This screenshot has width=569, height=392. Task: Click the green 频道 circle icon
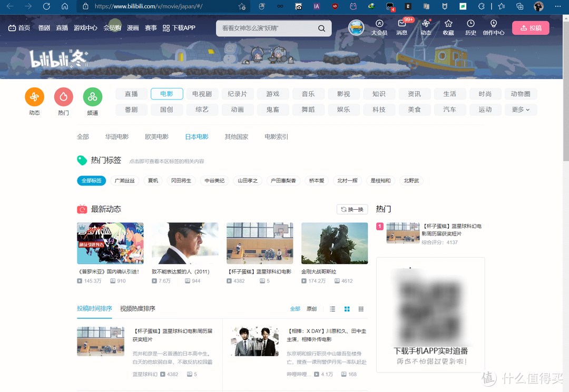click(93, 97)
